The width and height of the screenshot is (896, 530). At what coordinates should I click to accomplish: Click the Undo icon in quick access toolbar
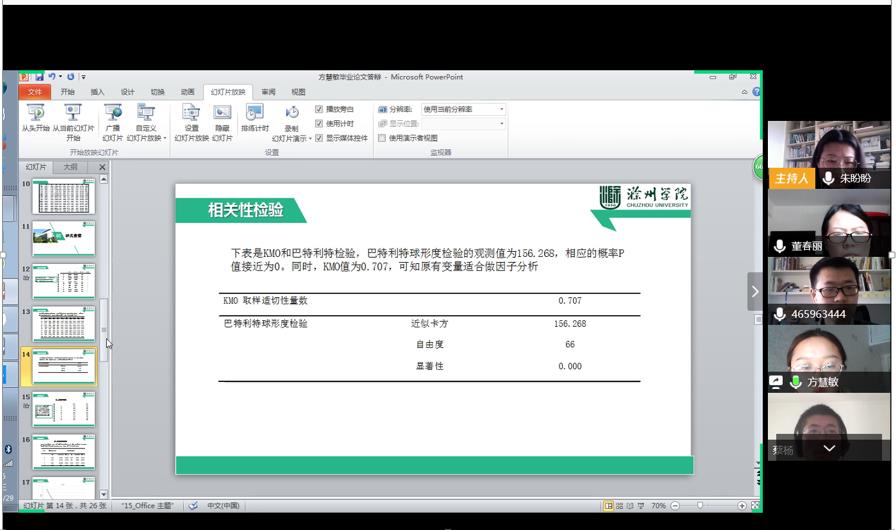click(x=51, y=76)
